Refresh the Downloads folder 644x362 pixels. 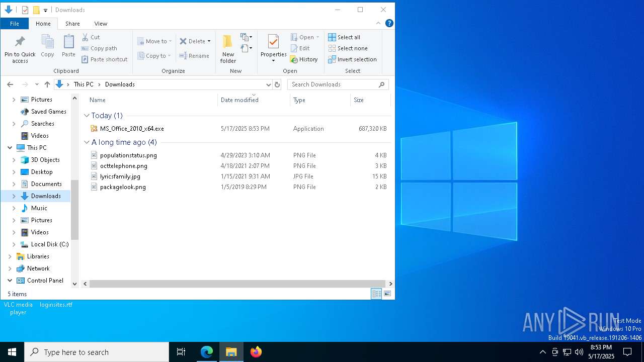pyautogui.click(x=277, y=84)
